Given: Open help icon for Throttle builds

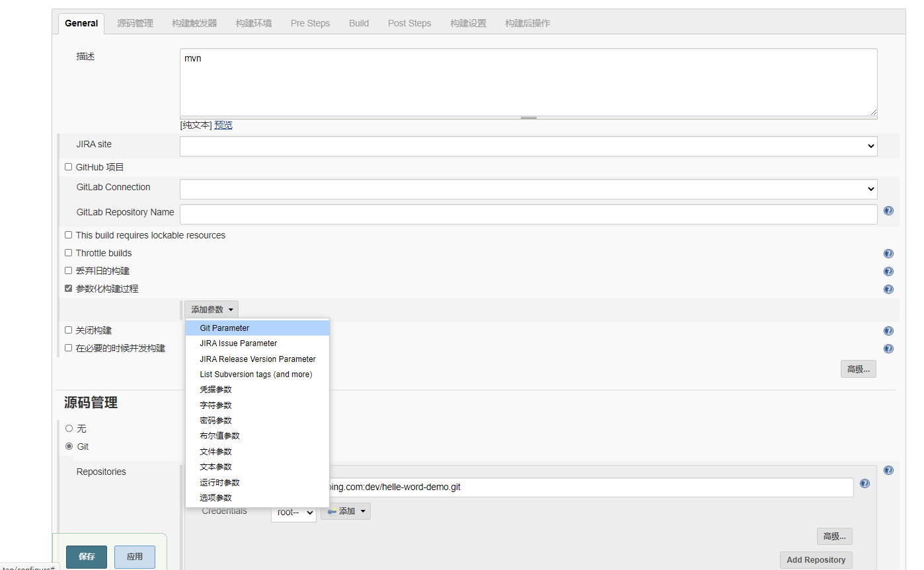Looking at the screenshot, I should click(x=888, y=254).
